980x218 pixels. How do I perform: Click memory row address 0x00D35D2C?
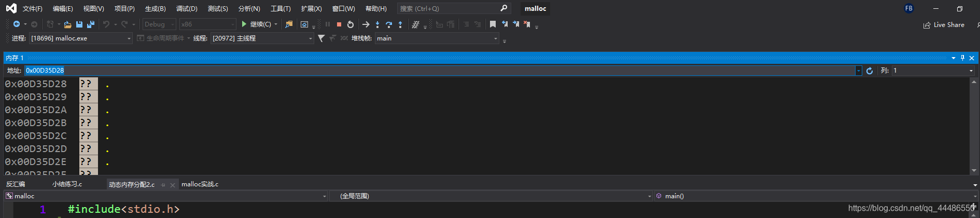click(x=36, y=135)
